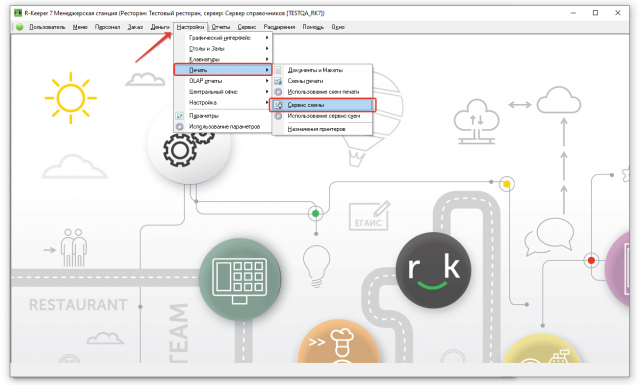Click the Использование параметров gear icon

pyautogui.click(x=180, y=127)
